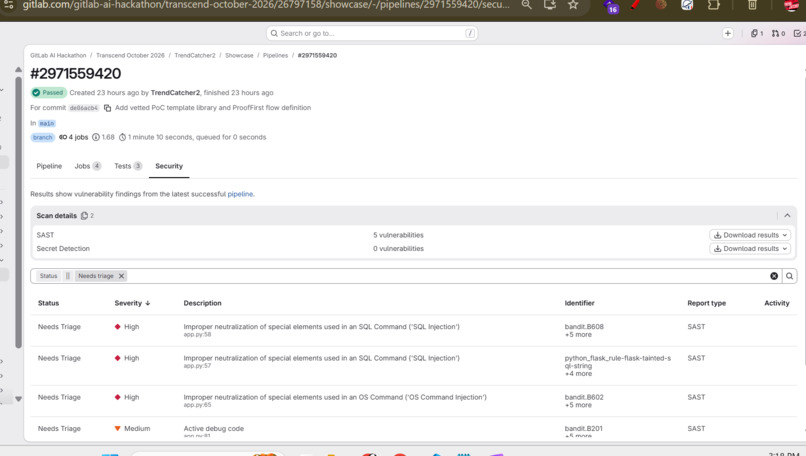Open the Pipelines breadcrumb link

click(x=276, y=56)
